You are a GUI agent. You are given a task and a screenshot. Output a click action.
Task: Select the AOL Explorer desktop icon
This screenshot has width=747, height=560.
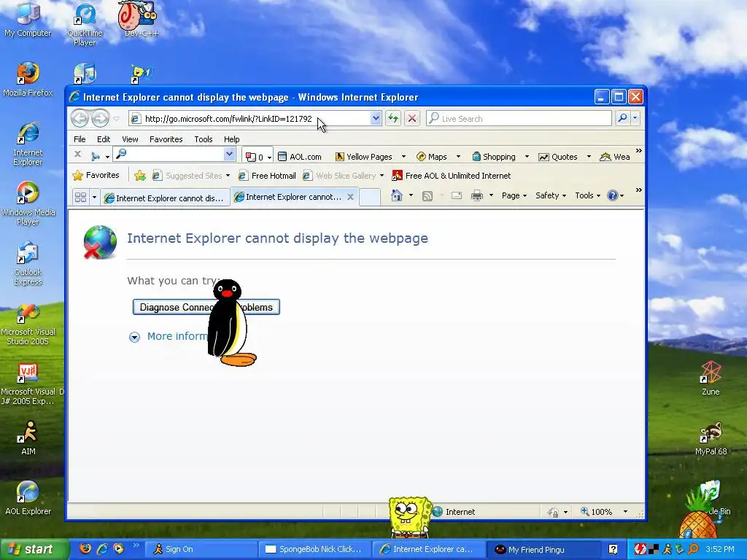click(28, 498)
